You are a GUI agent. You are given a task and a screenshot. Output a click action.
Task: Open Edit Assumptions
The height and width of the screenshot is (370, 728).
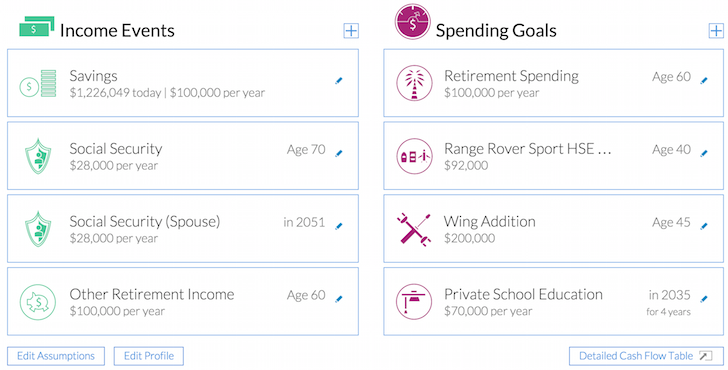[56, 356]
